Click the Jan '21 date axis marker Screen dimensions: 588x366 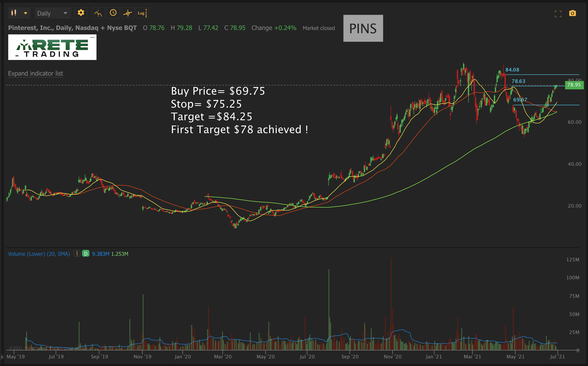click(x=434, y=357)
